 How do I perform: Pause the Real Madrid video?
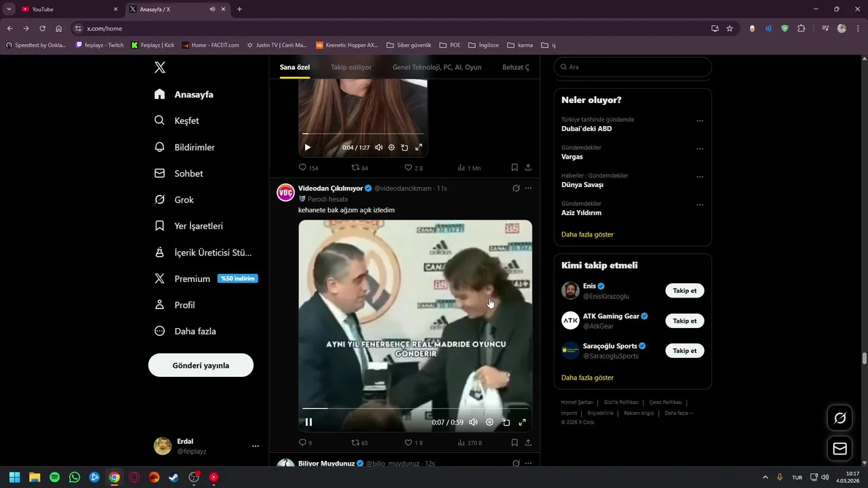(309, 422)
